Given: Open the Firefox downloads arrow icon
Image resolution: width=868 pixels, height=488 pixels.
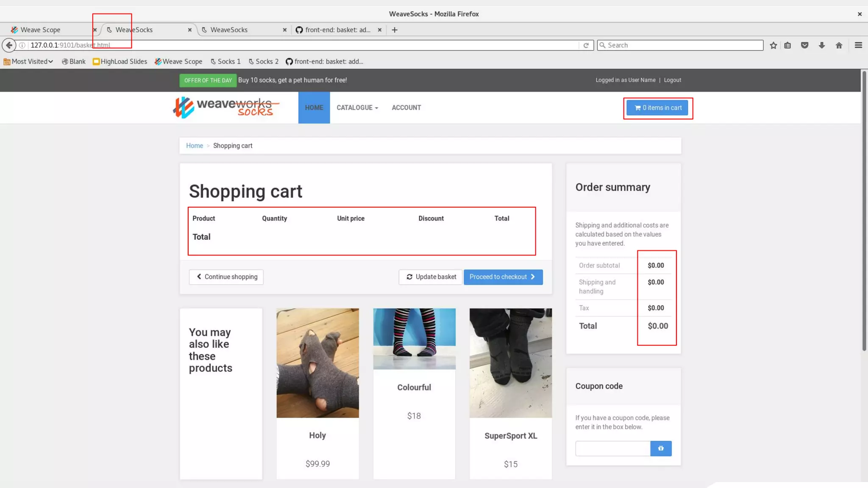Looking at the screenshot, I should [821, 45].
